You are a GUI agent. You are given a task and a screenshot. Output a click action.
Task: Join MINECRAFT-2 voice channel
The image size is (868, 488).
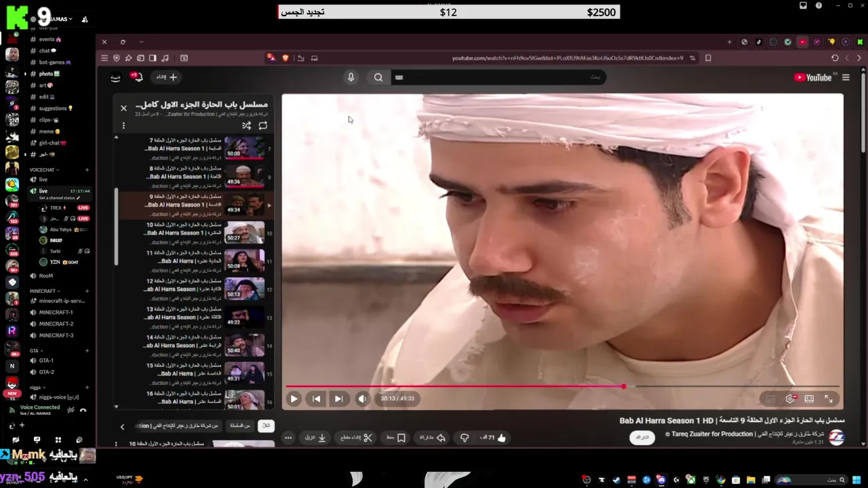point(58,324)
